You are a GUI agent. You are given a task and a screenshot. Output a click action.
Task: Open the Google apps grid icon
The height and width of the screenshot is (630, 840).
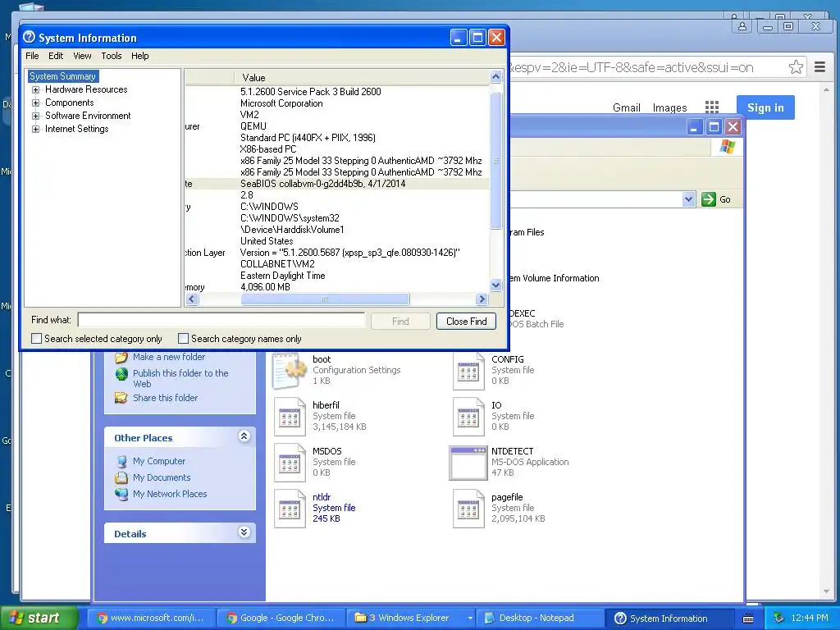pyautogui.click(x=712, y=107)
